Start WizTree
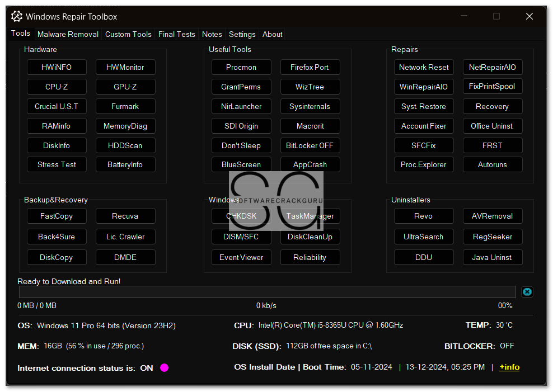 click(310, 87)
